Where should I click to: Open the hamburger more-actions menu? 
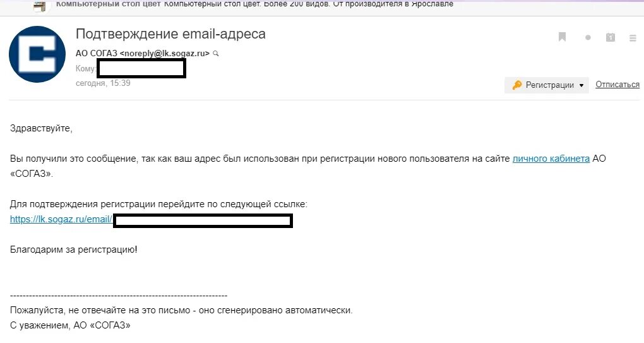(x=633, y=38)
